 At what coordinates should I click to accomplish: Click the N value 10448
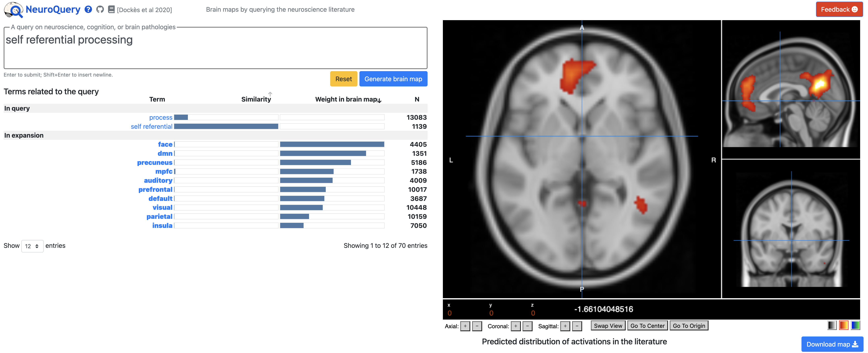tap(416, 208)
